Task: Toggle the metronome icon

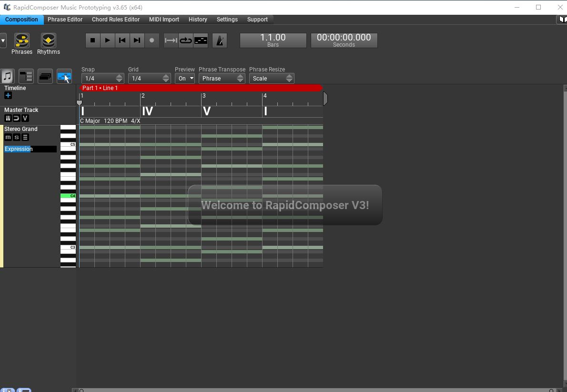Action: coord(220,40)
